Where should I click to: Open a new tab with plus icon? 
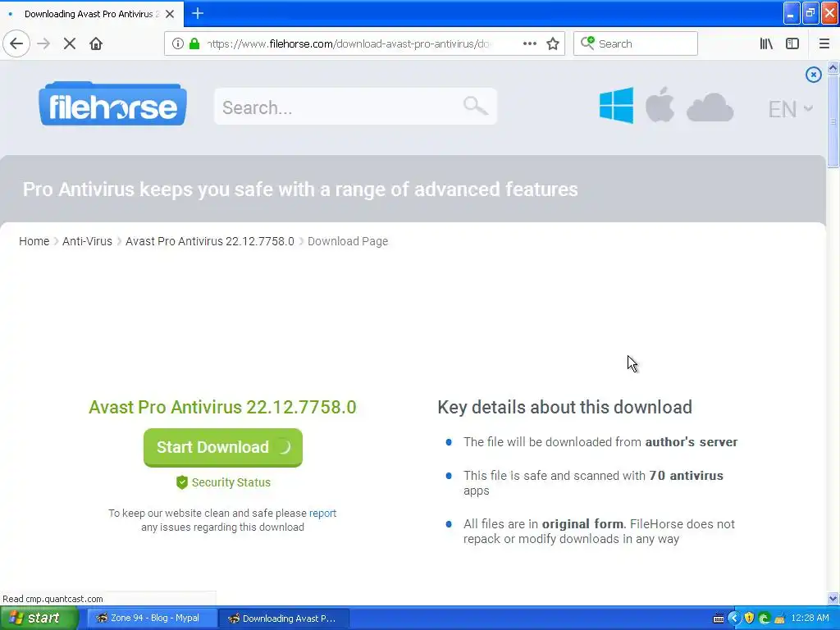click(x=197, y=13)
